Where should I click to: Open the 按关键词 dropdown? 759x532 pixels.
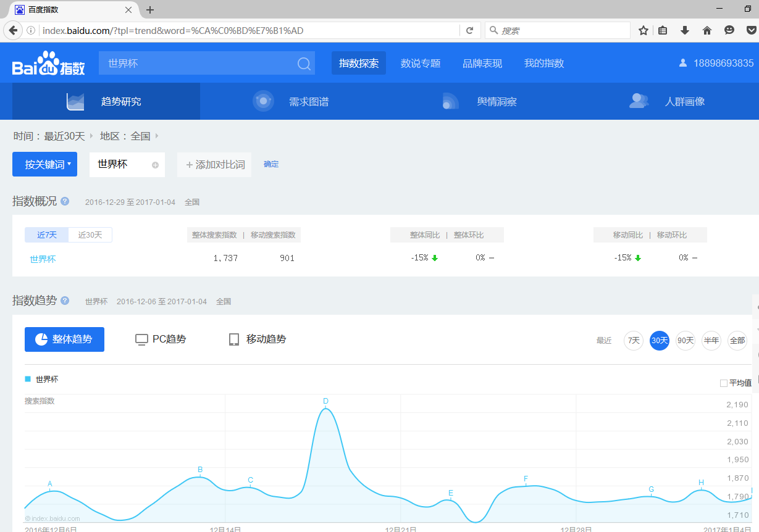(44, 164)
